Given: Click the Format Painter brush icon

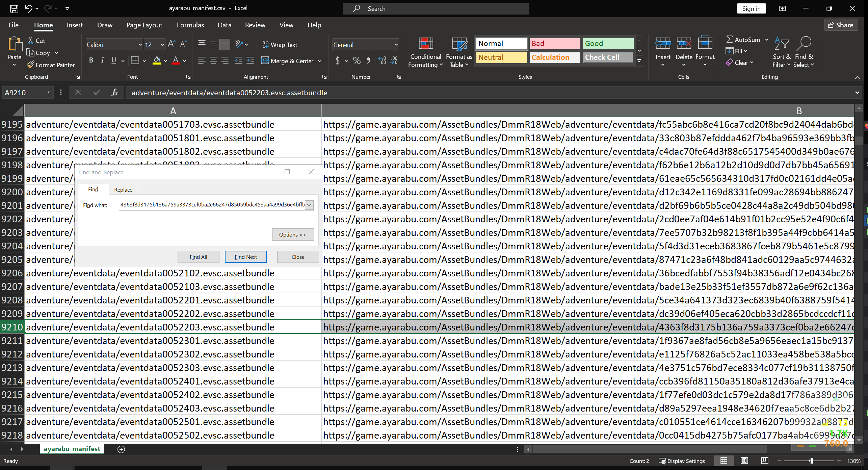Looking at the screenshot, I should (x=30, y=65).
